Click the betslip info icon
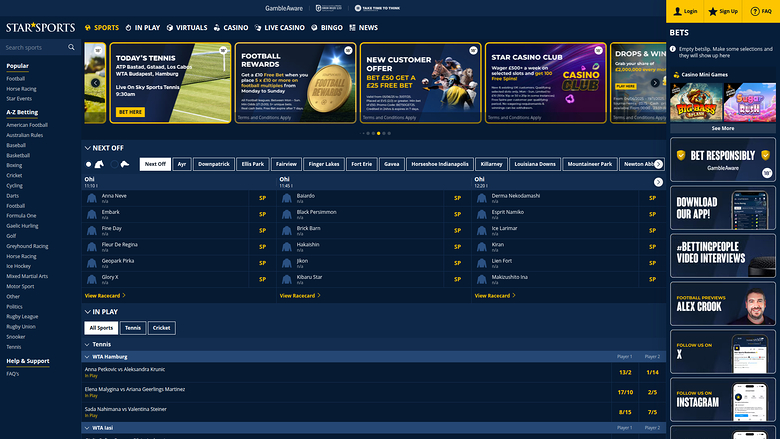This screenshot has width=780, height=439. 673,49
